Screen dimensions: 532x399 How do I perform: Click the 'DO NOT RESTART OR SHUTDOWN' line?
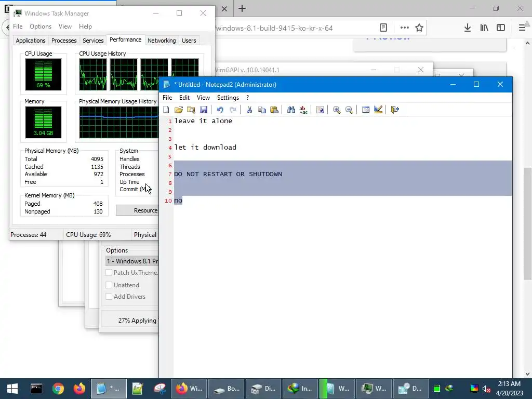click(x=228, y=174)
